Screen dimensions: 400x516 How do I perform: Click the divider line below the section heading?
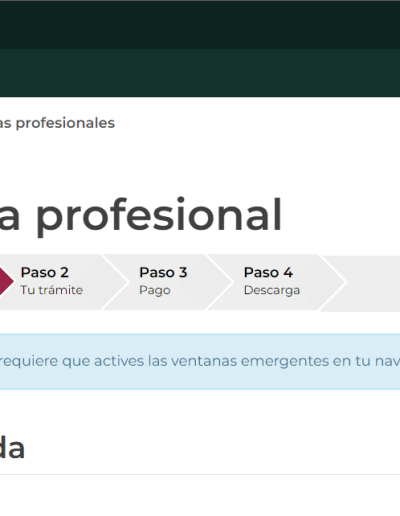point(200,474)
